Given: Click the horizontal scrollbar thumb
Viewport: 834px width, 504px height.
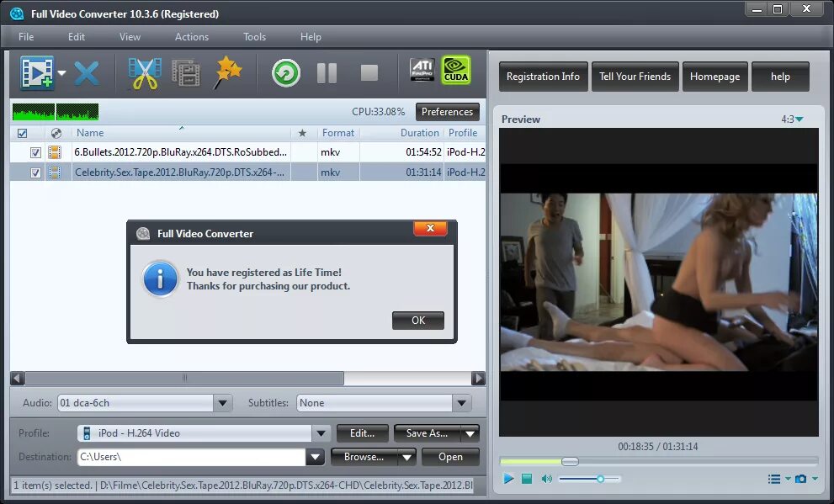Looking at the screenshot, I should pyautogui.click(x=184, y=378).
